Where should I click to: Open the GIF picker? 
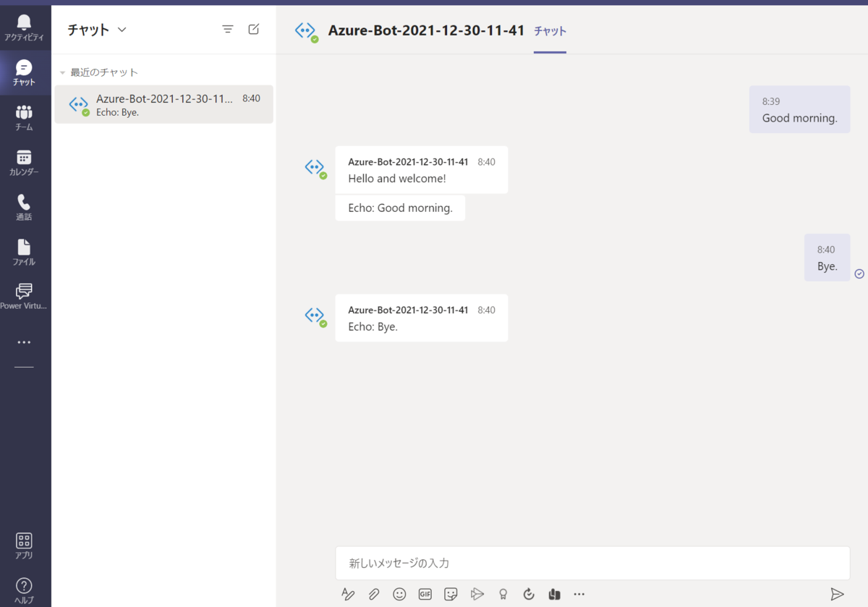click(425, 594)
